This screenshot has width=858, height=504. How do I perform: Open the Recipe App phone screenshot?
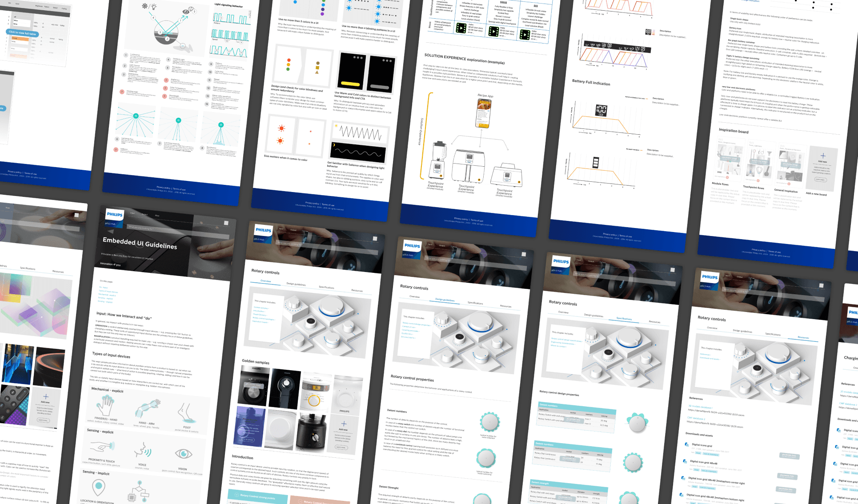484,113
